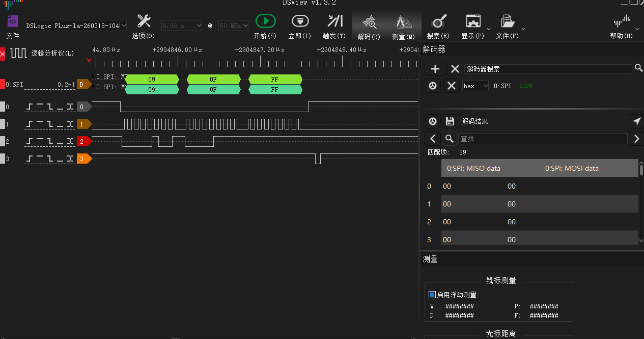
Task: Click the decoder search magnifier icon
Action: [x=638, y=68]
